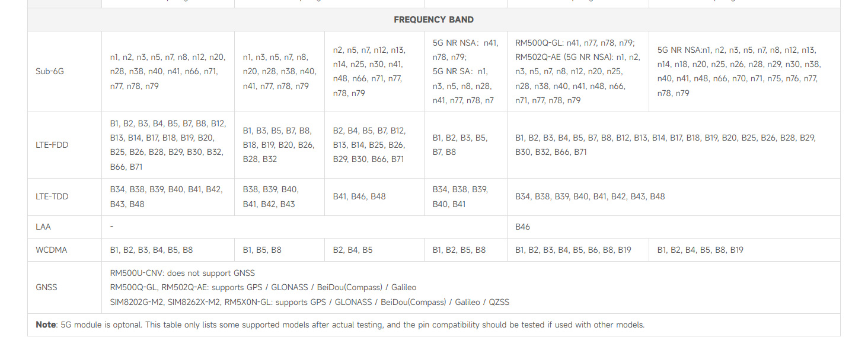Click the LAA row label
The image size is (868, 356).
coord(43,227)
